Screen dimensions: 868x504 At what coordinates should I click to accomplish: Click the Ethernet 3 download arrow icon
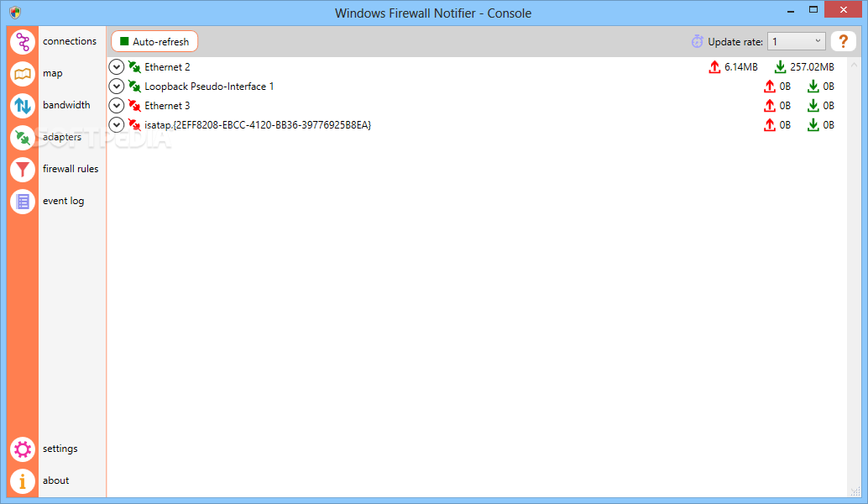tap(813, 106)
